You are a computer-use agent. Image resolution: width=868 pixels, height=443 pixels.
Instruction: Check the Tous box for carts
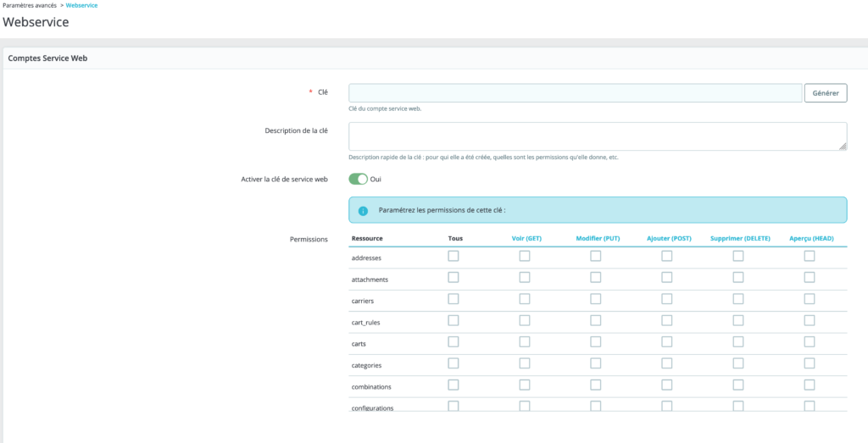[x=453, y=342]
